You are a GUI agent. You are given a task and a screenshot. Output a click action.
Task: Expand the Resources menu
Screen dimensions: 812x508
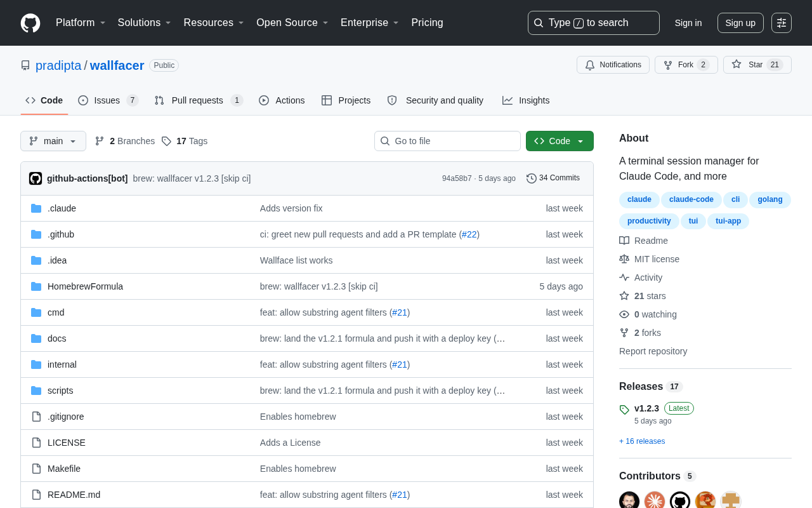pyautogui.click(x=214, y=23)
